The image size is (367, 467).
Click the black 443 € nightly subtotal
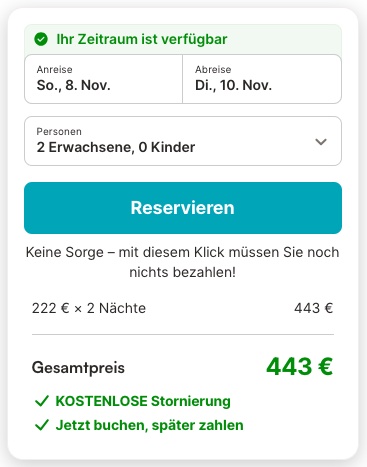coord(314,308)
